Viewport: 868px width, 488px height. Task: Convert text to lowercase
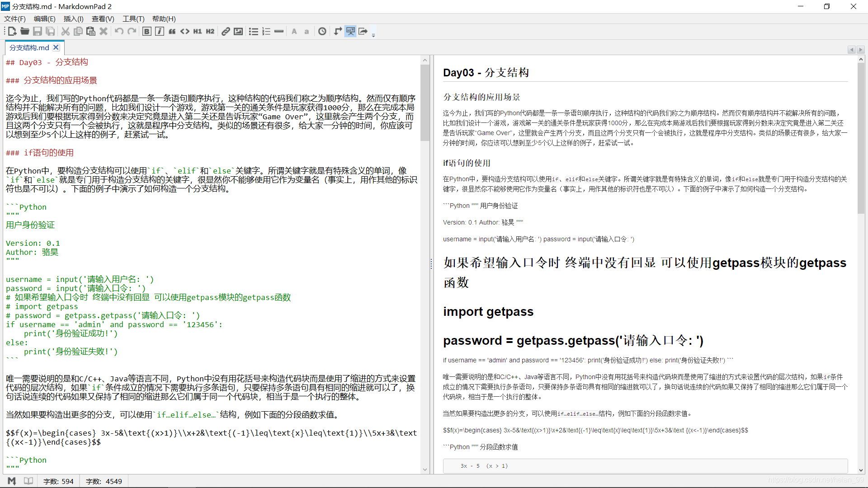point(307,31)
